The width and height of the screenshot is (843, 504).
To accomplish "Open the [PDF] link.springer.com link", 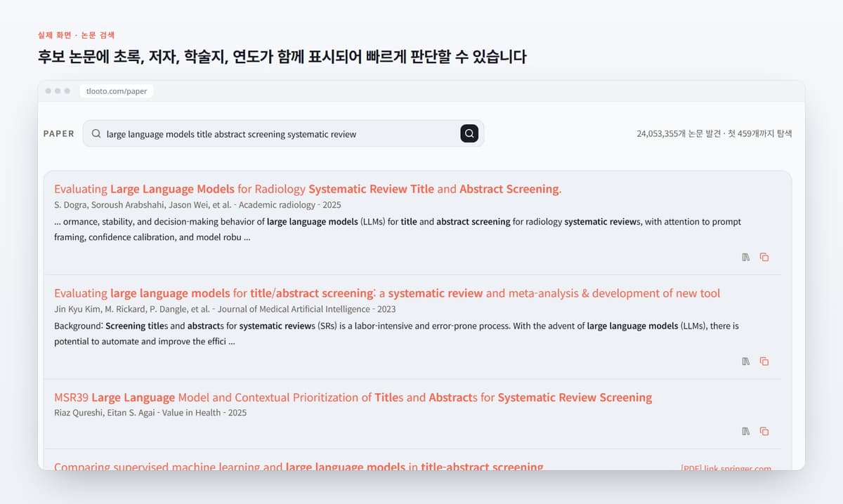I will pyautogui.click(x=726, y=467).
